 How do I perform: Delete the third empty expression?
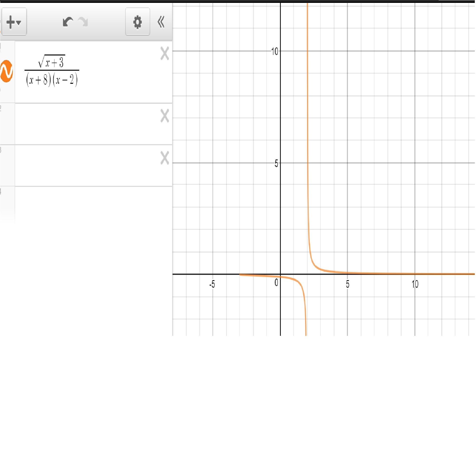tap(165, 158)
